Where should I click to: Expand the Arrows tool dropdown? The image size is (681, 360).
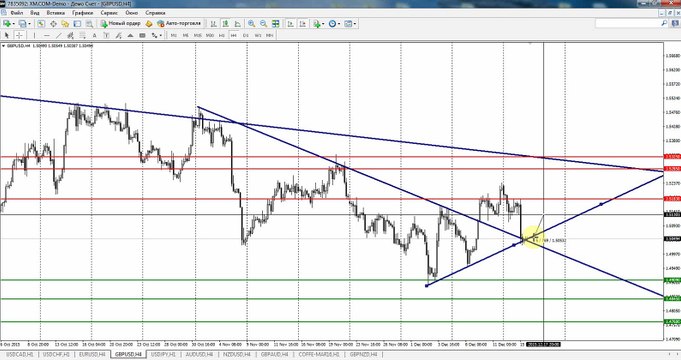point(161,36)
